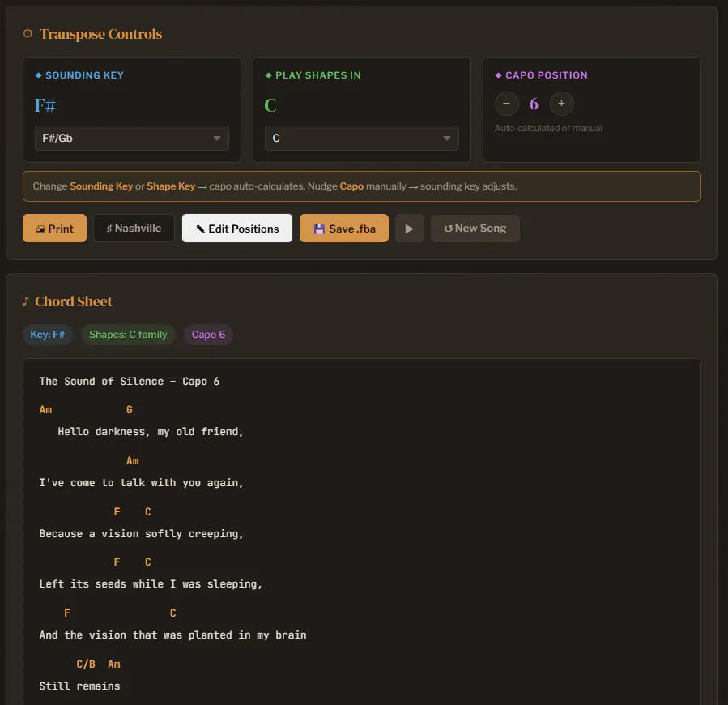Image resolution: width=728 pixels, height=705 pixels.
Task: Click the F chord above 'seeds while'
Action: pyautogui.click(x=117, y=562)
